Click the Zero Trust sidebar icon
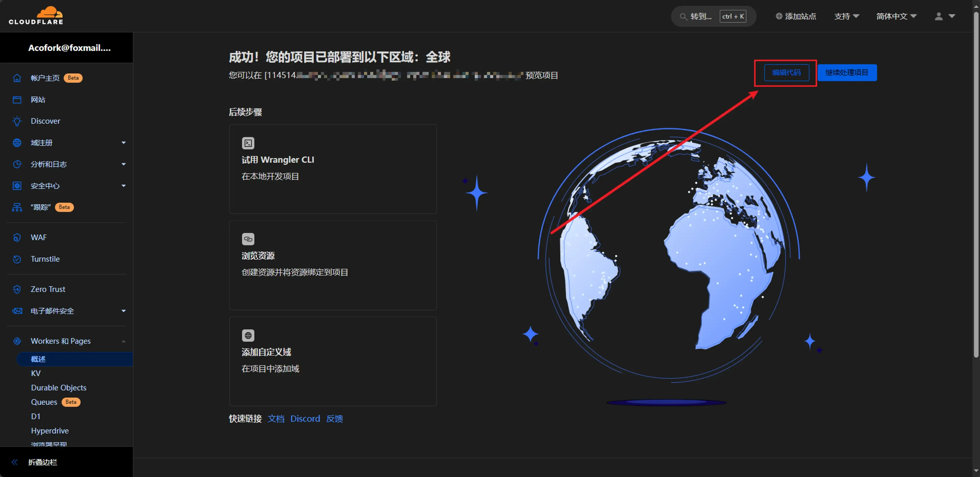Viewport: 980px width, 477px height. [17, 289]
